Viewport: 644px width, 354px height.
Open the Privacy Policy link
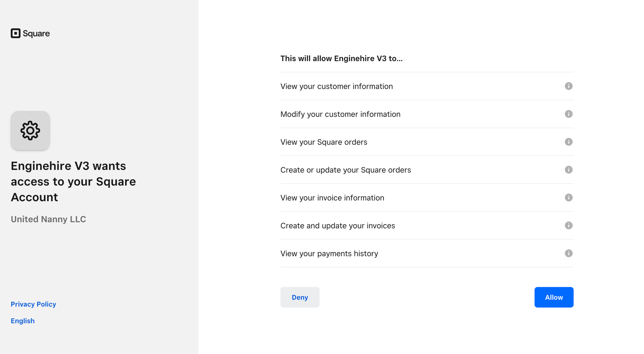coord(33,304)
